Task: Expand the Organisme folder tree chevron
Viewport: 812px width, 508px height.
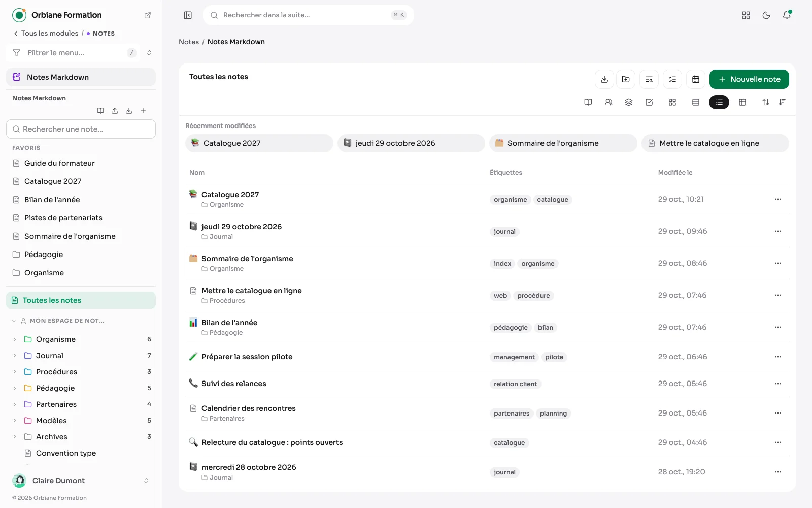Action: [15, 339]
